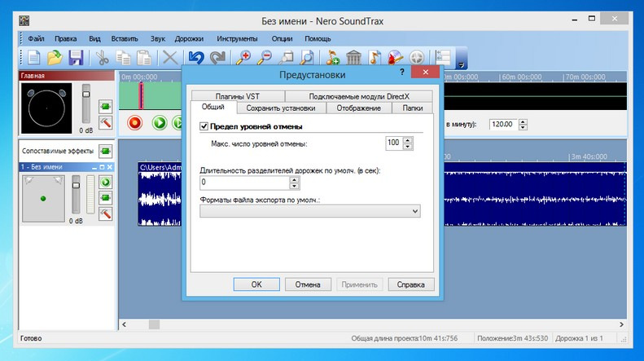Delete selection with the X toolbar icon
The image size is (644, 361).
[169, 58]
